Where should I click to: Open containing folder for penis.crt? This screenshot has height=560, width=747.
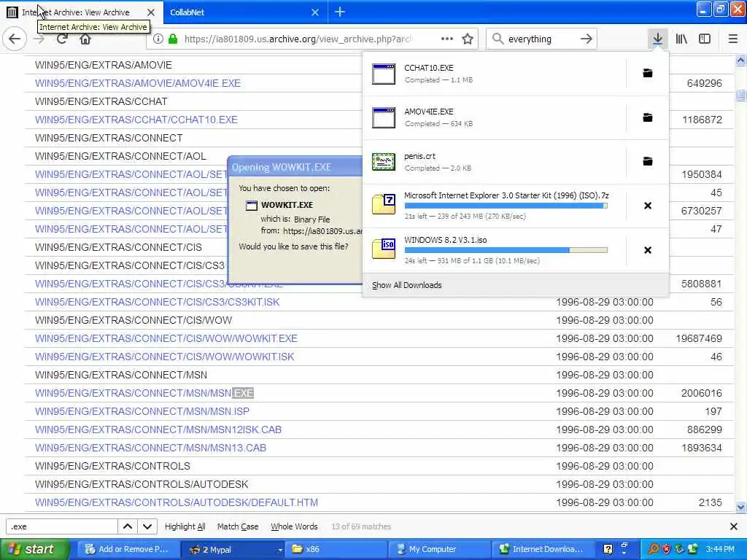click(x=648, y=161)
